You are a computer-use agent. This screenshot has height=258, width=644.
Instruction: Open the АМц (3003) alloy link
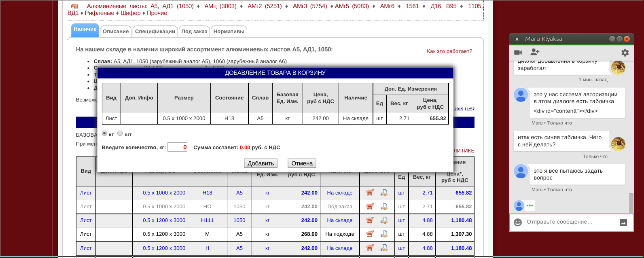pyautogui.click(x=220, y=6)
